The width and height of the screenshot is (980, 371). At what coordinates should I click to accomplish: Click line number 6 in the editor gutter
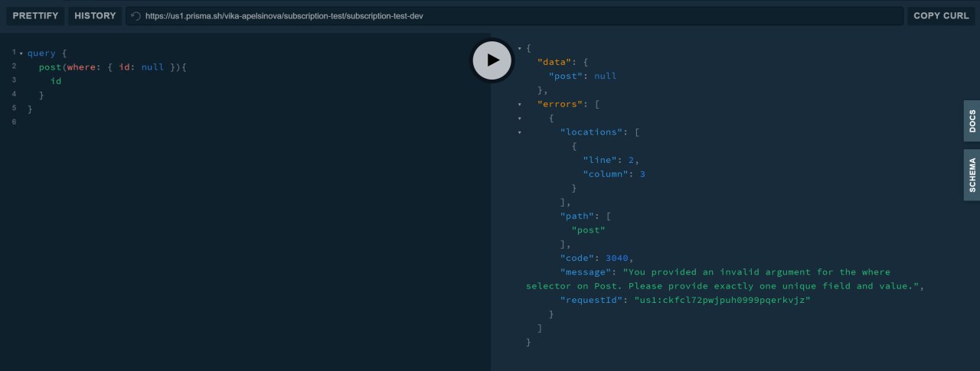tap(15, 122)
